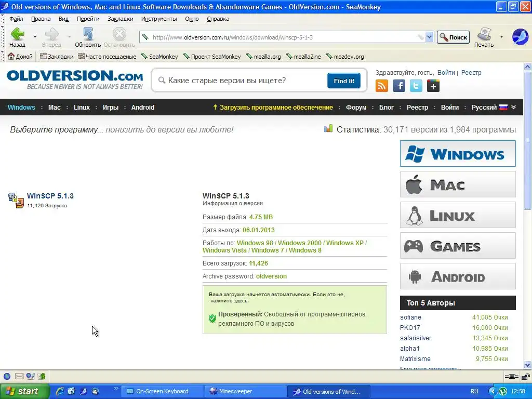Click the statistics bar chart icon
532x399 pixels.
pos(328,129)
